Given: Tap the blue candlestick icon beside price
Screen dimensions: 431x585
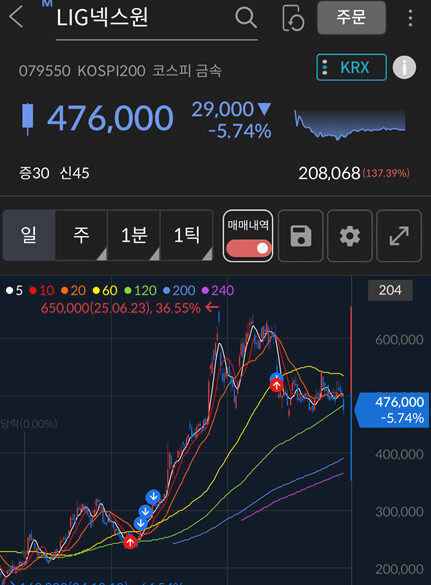Looking at the screenshot, I should point(28,118).
